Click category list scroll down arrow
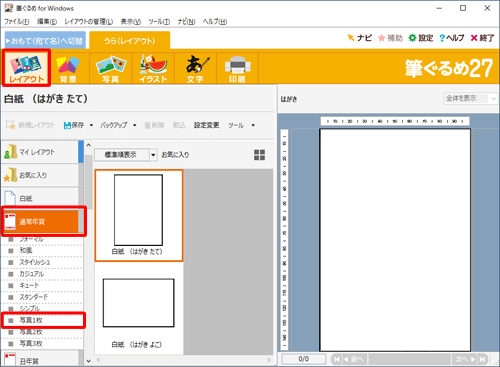Screen dimensions: 500x367 coord(88,361)
